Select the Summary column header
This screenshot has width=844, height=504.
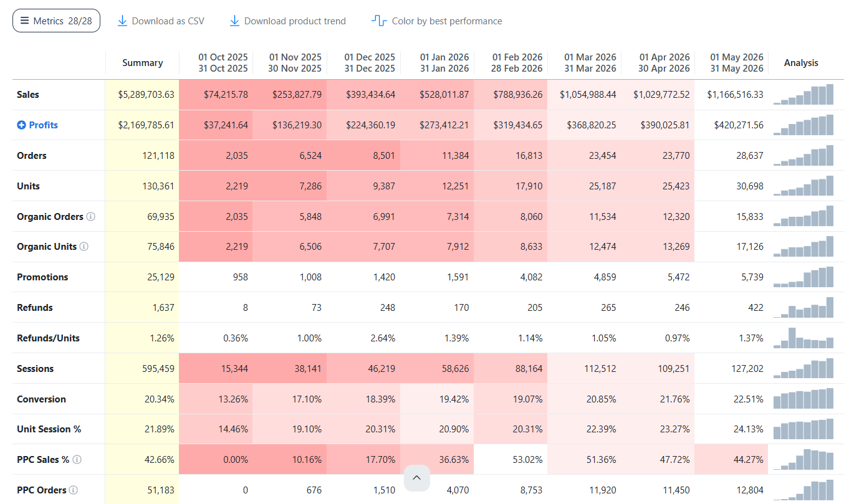pos(142,63)
